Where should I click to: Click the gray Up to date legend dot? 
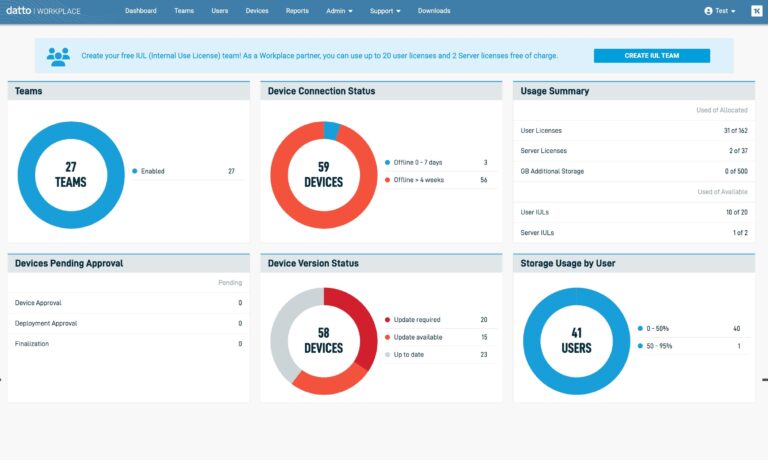pos(387,354)
